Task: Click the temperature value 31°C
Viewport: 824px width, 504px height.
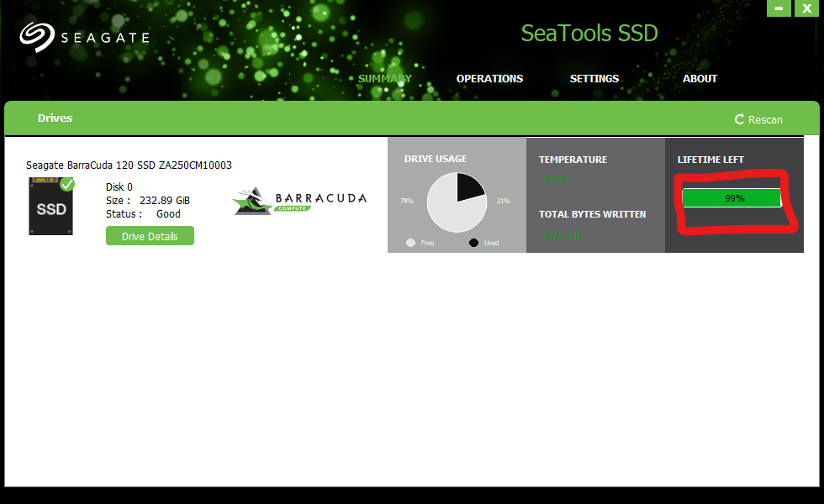Action: (555, 181)
